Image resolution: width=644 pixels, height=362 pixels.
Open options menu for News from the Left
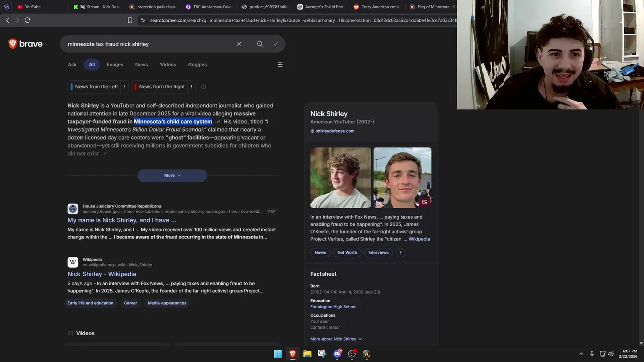125,87
